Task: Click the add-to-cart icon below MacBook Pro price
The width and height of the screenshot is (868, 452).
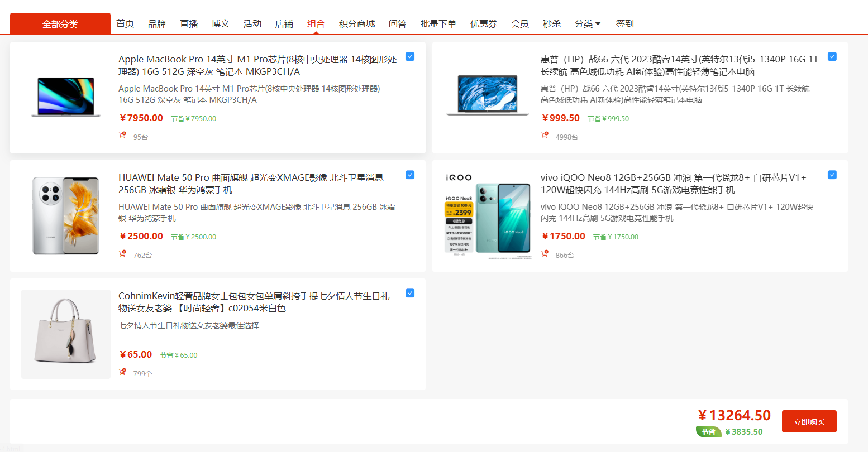Action: tap(122, 134)
